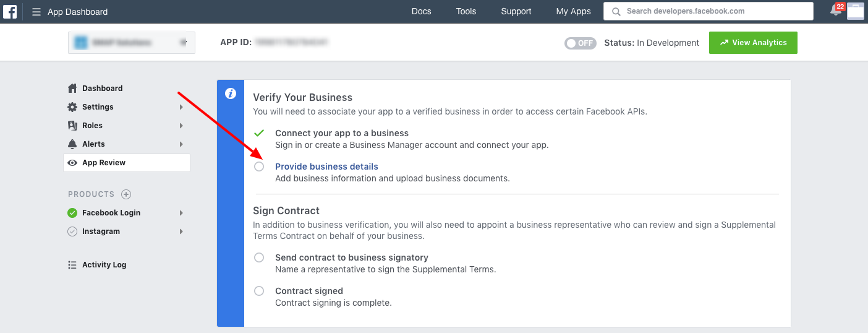Open the My Apps menu

[x=573, y=11]
